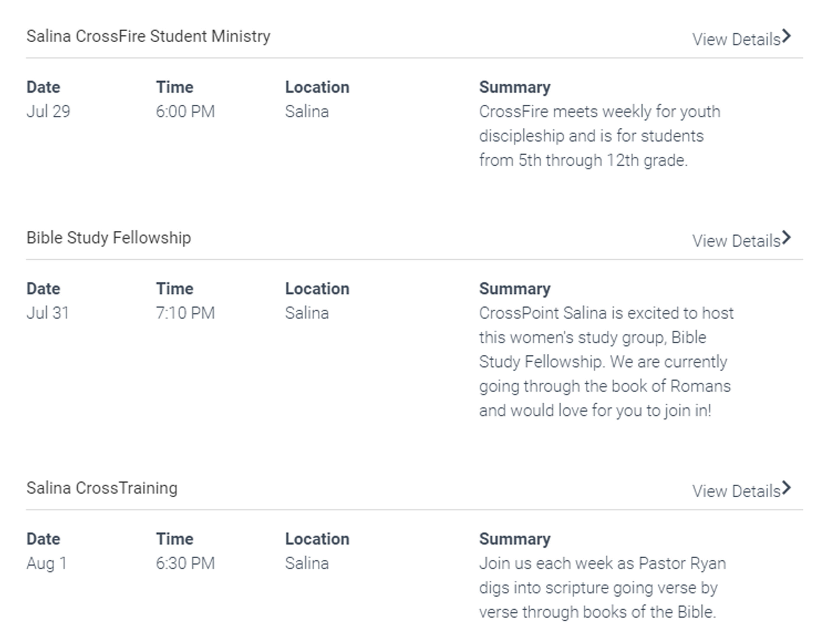
Task: Click the Aug 1 date entry
Action: point(47,563)
